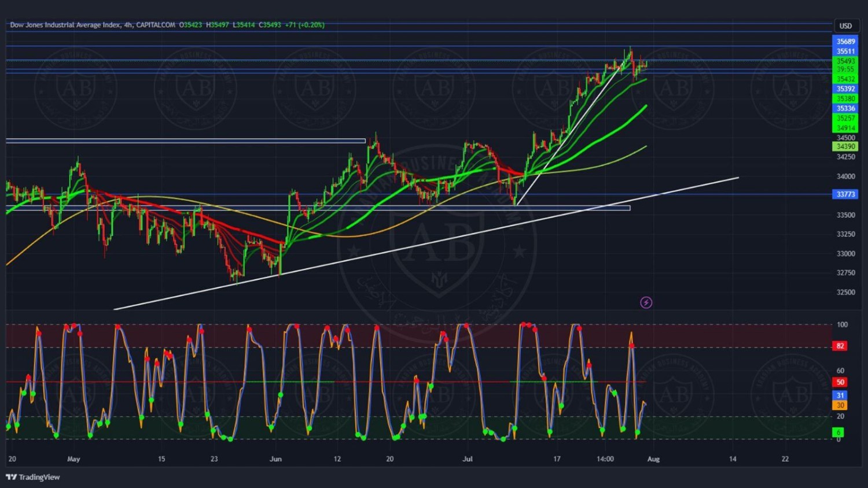Click the red 82 oscillator level label
The image size is (868, 488).
(x=840, y=346)
